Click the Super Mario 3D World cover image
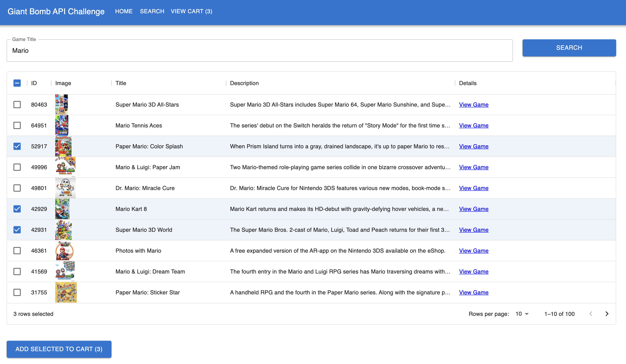Image resolution: width=626 pixels, height=364 pixels. point(63,230)
